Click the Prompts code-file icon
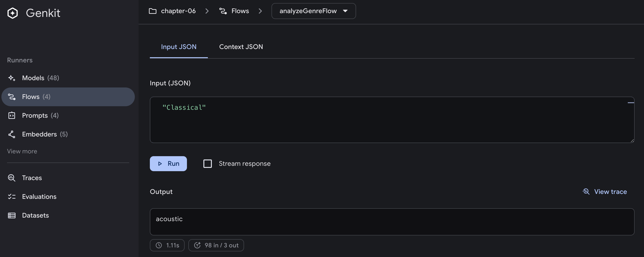 (12, 116)
